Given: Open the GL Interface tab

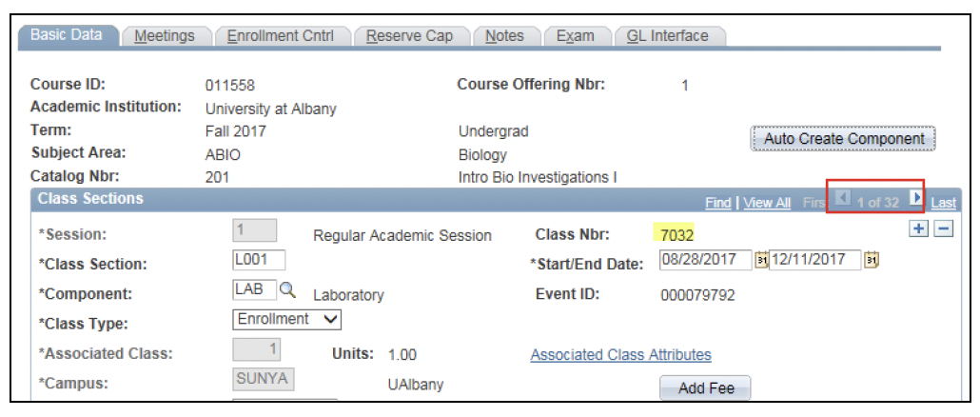Looking at the screenshot, I should coord(667,36).
